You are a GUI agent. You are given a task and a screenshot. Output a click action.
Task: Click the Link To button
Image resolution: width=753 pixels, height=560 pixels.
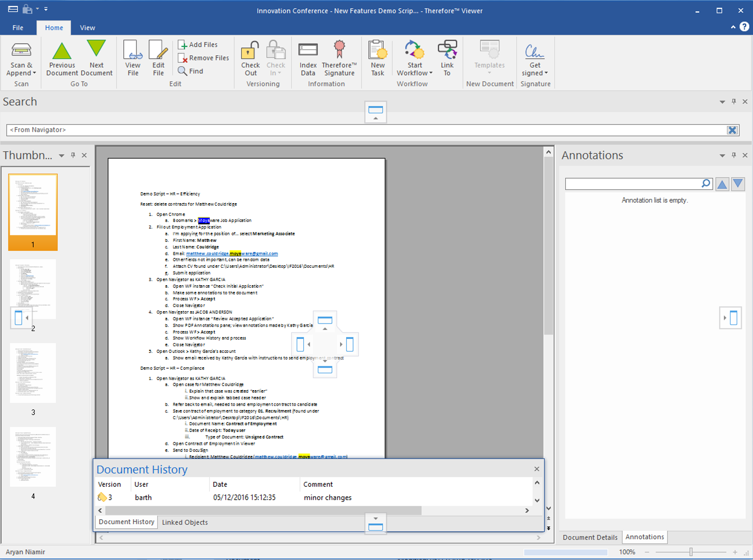pyautogui.click(x=447, y=59)
